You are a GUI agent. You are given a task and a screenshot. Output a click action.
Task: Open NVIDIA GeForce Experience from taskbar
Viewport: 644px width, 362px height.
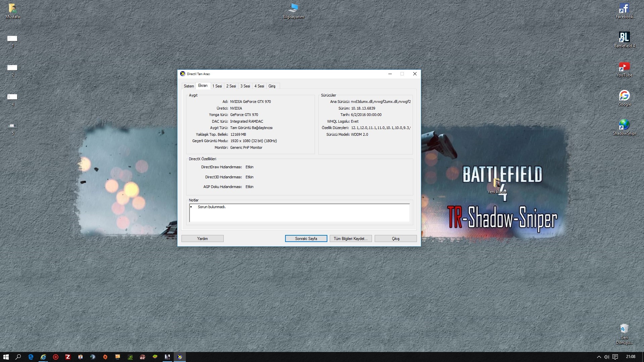(130, 357)
